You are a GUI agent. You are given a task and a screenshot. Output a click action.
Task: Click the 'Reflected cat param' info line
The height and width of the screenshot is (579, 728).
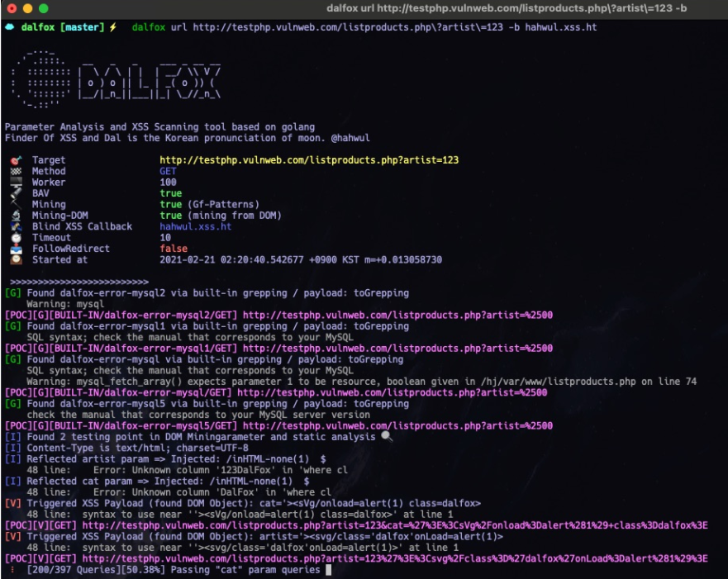click(157, 481)
